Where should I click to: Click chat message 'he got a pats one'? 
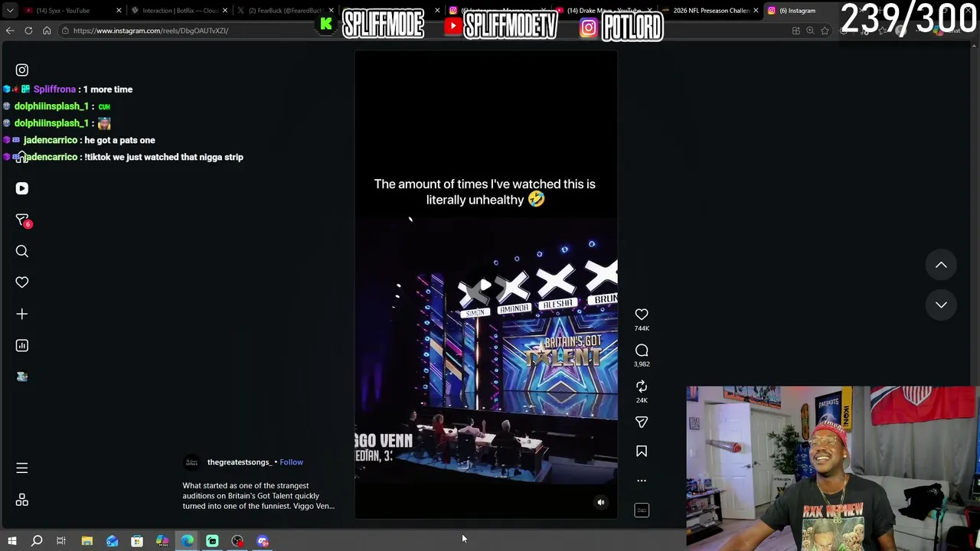(120, 140)
